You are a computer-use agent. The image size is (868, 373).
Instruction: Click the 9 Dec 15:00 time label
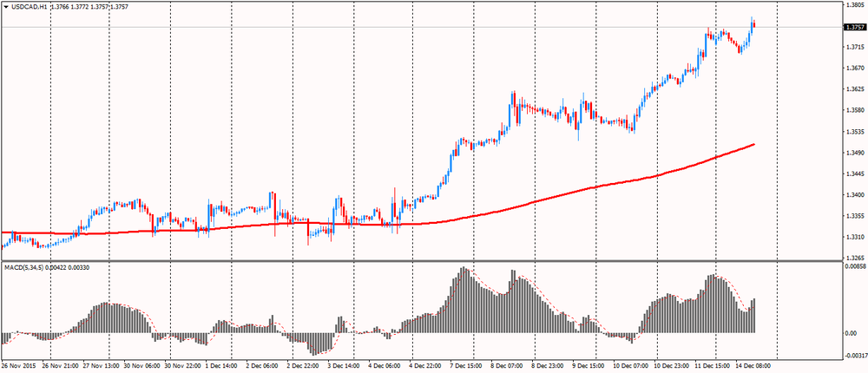tap(588, 366)
